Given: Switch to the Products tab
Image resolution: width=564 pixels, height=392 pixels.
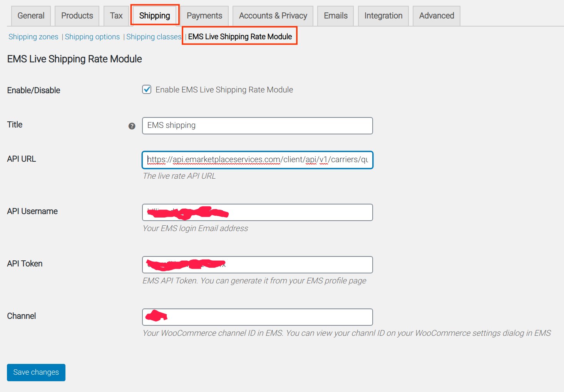Looking at the screenshot, I should click(77, 16).
